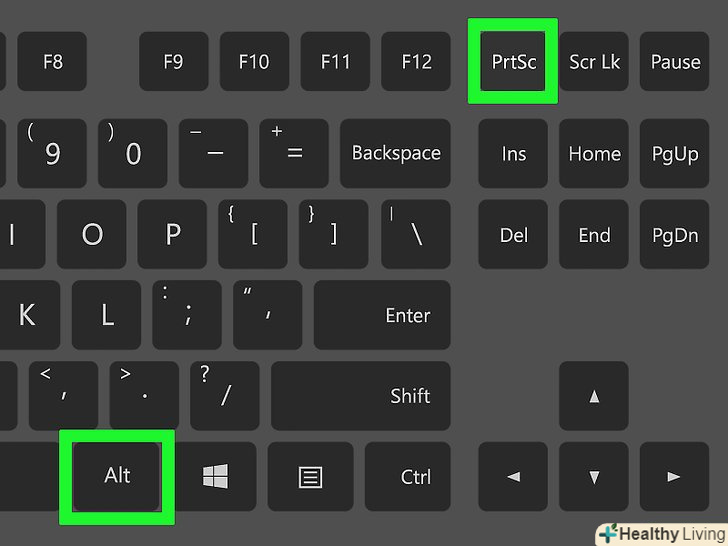Viewport: 728px width, 546px height.
Task: Click the Windows logo key
Action: [x=215, y=476]
